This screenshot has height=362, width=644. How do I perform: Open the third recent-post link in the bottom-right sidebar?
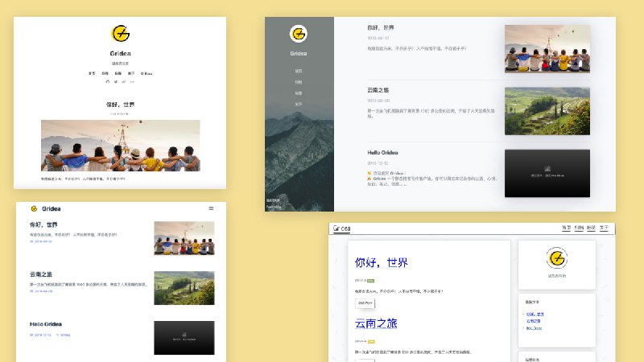pyautogui.click(x=535, y=328)
